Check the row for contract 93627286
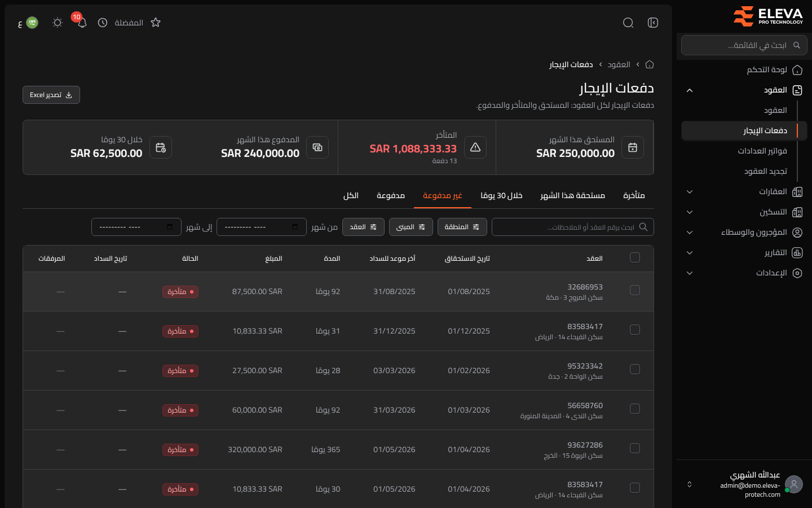This screenshot has height=508, width=812. click(635, 448)
